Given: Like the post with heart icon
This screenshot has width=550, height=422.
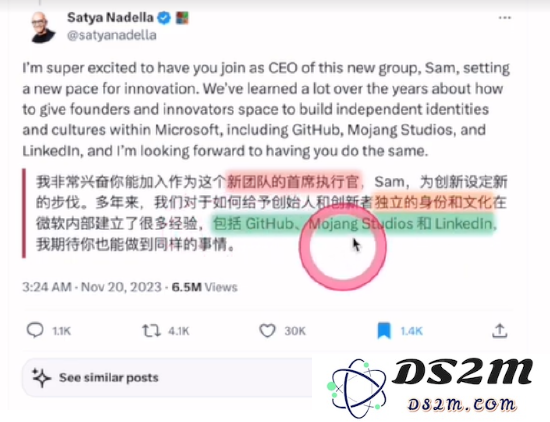Looking at the screenshot, I should (267, 330).
